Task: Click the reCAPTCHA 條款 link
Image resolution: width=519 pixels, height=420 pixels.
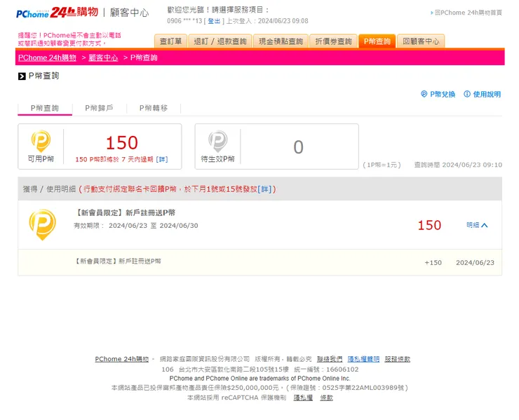Action: coord(326,398)
